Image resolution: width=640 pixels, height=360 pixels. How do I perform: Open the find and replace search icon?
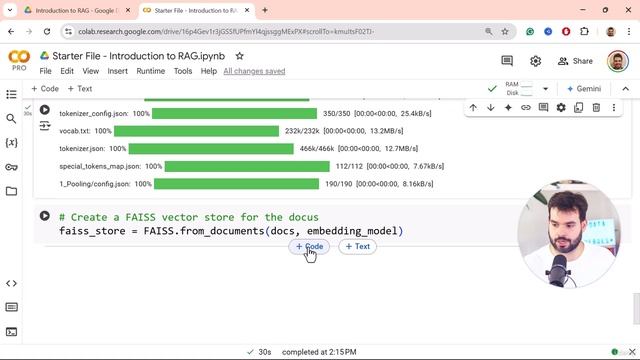tap(11, 119)
